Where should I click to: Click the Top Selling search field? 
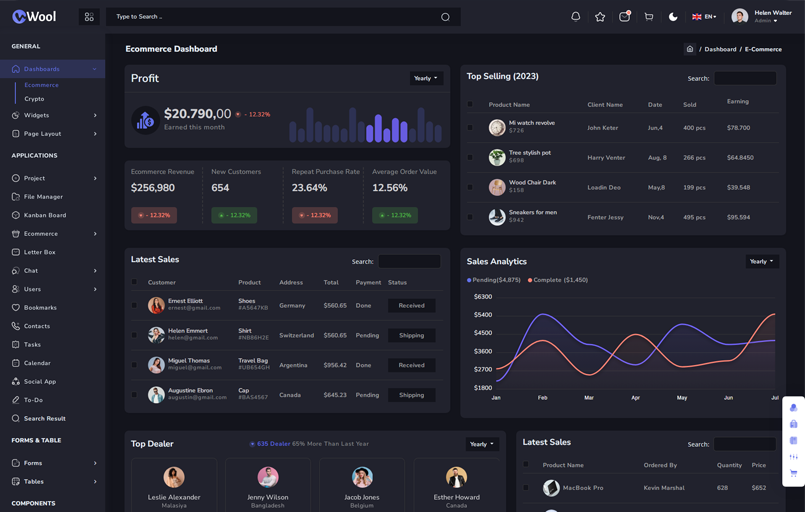point(744,78)
